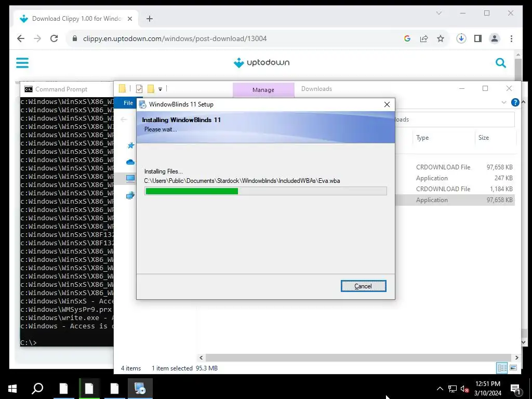Click New folder quick access icon
This screenshot has height=399, width=532.
click(x=151, y=89)
